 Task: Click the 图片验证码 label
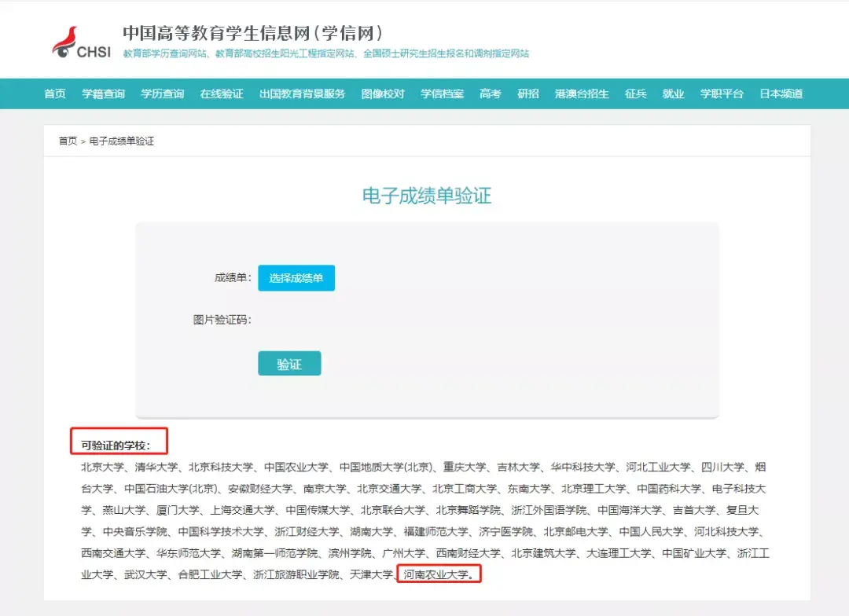pos(222,320)
